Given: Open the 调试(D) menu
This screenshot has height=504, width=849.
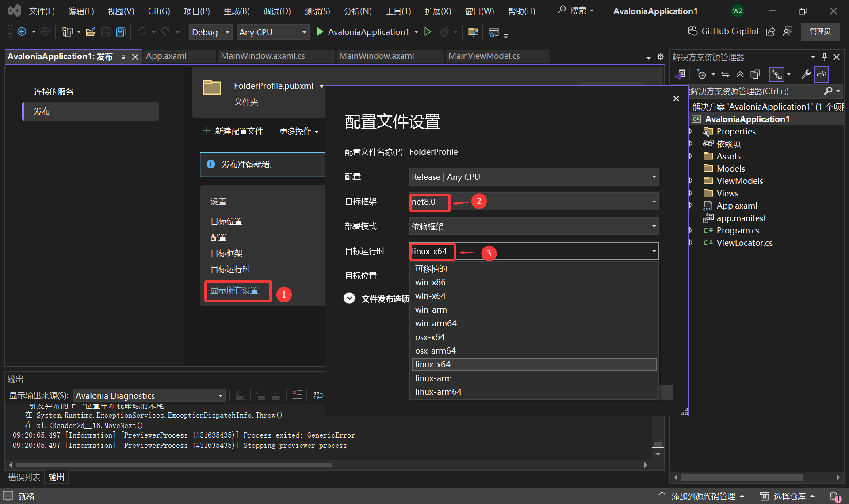Looking at the screenshot, I should coord(277,11).
